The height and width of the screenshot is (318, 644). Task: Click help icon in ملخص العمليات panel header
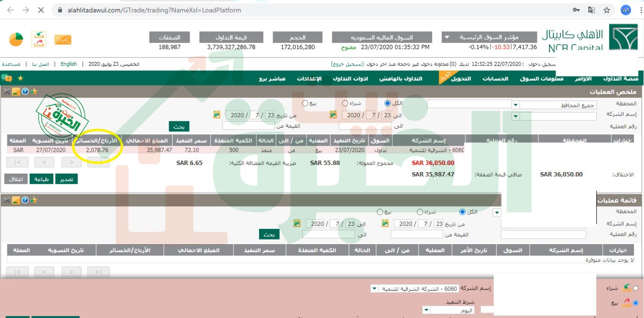click(x=25, y=92)
